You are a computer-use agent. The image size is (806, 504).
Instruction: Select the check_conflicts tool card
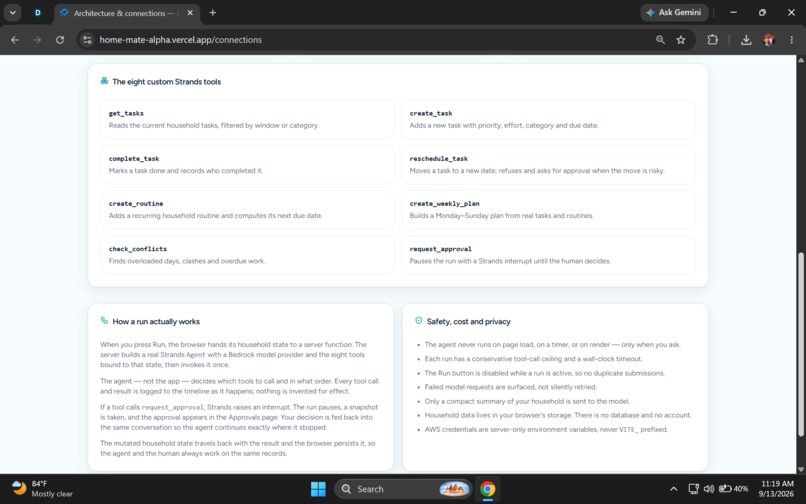[x=247, y=255]
